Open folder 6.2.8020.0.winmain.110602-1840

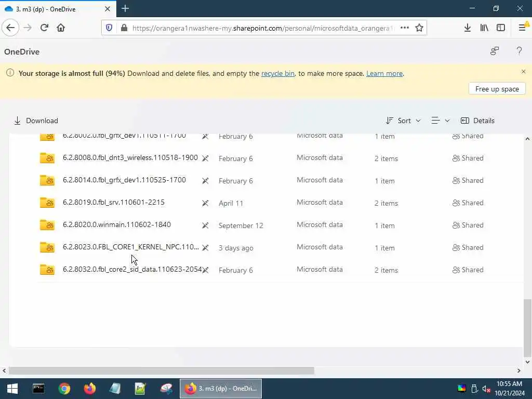(x=117, y=224)
